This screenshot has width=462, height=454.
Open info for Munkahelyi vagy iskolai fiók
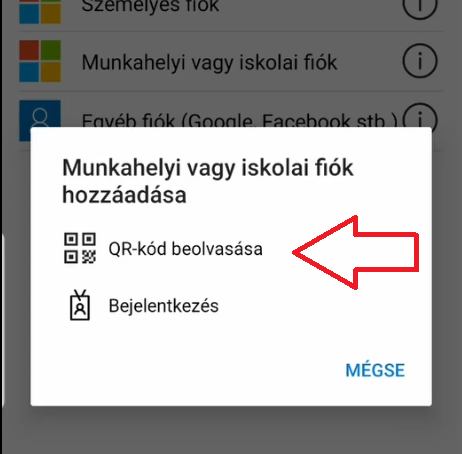pos(420,61)
